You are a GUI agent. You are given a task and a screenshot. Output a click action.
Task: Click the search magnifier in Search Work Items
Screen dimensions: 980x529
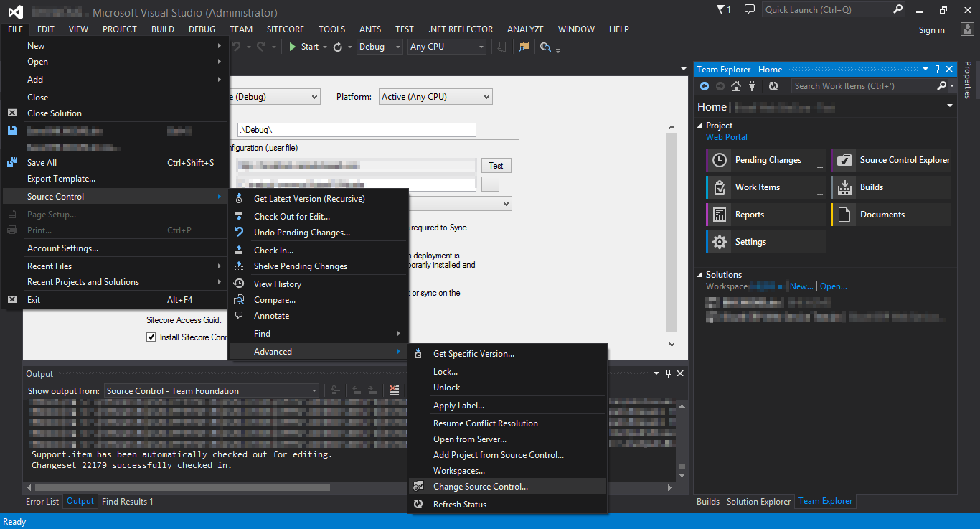click(x=942, y=85)
